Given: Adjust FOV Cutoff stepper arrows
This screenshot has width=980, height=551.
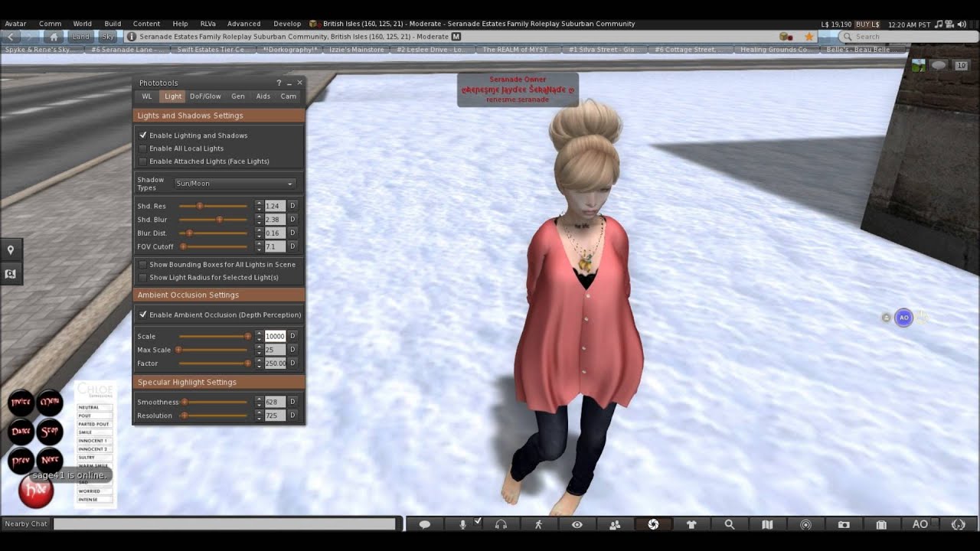Looking at the screenshot, I should coord(259,246).
